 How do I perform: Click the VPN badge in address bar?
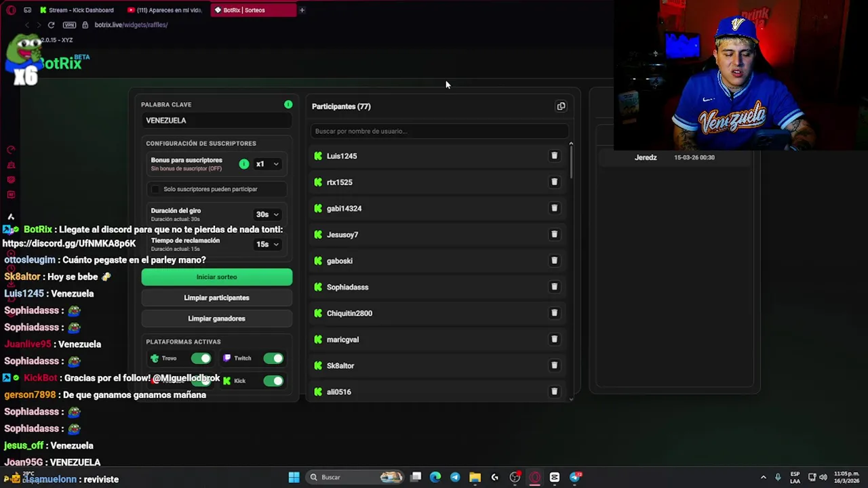69,25
